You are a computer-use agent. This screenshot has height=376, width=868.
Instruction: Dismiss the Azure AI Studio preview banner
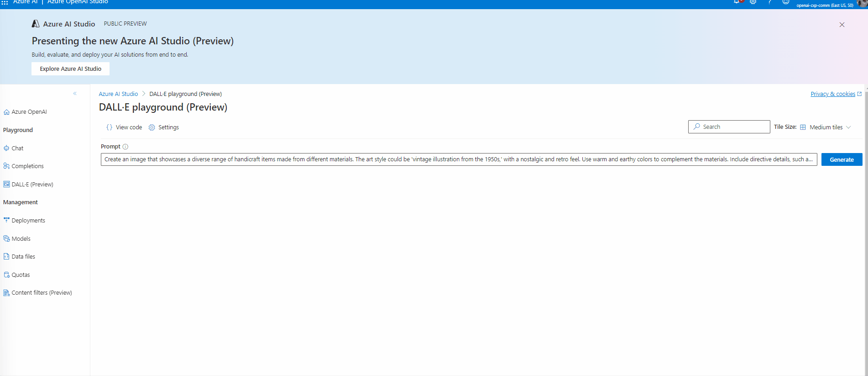(x=842, y=25)
